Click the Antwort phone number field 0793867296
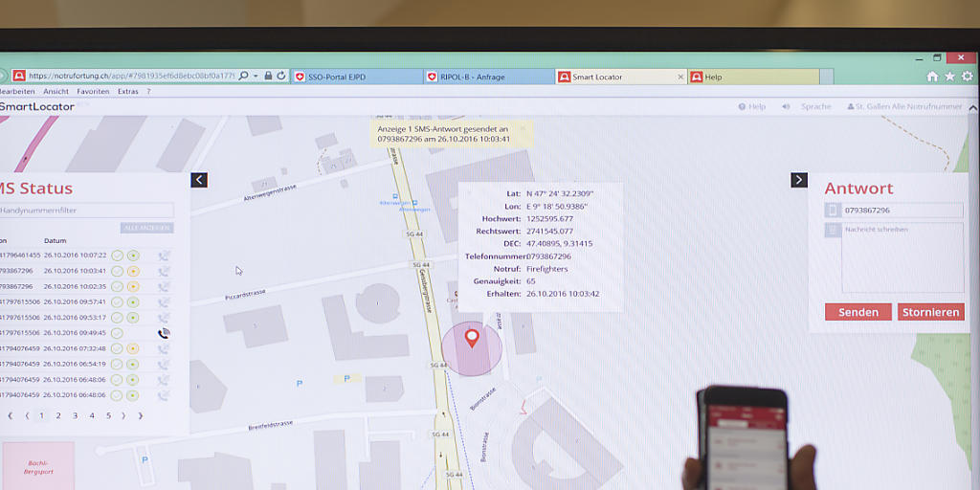Screen dimensions: 980x490 [x=902, y=210]
